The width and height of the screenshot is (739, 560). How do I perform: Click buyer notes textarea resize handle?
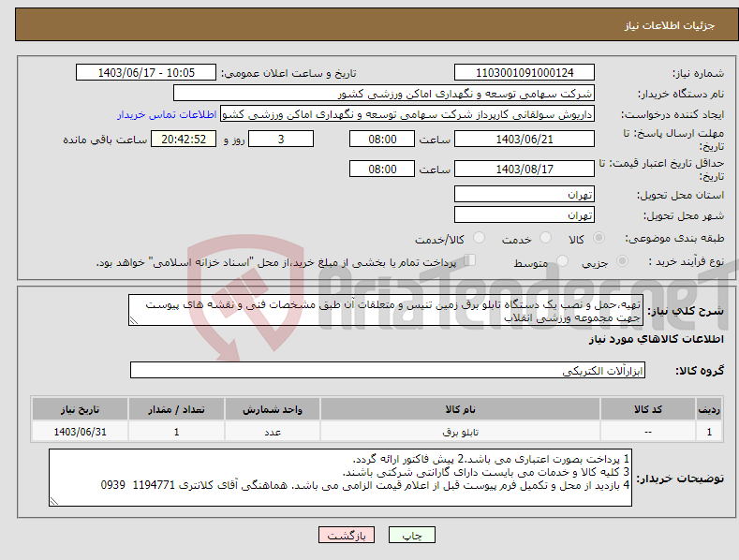[x=54, y=502]
